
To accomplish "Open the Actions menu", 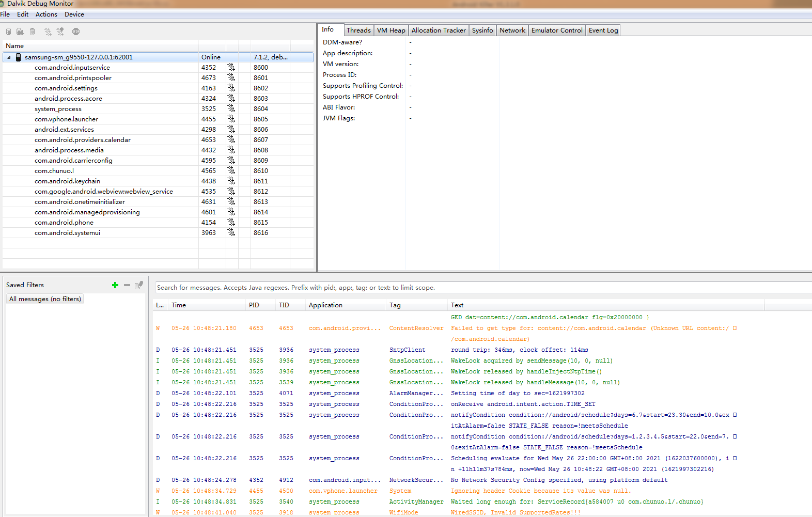I will (46, 14).
